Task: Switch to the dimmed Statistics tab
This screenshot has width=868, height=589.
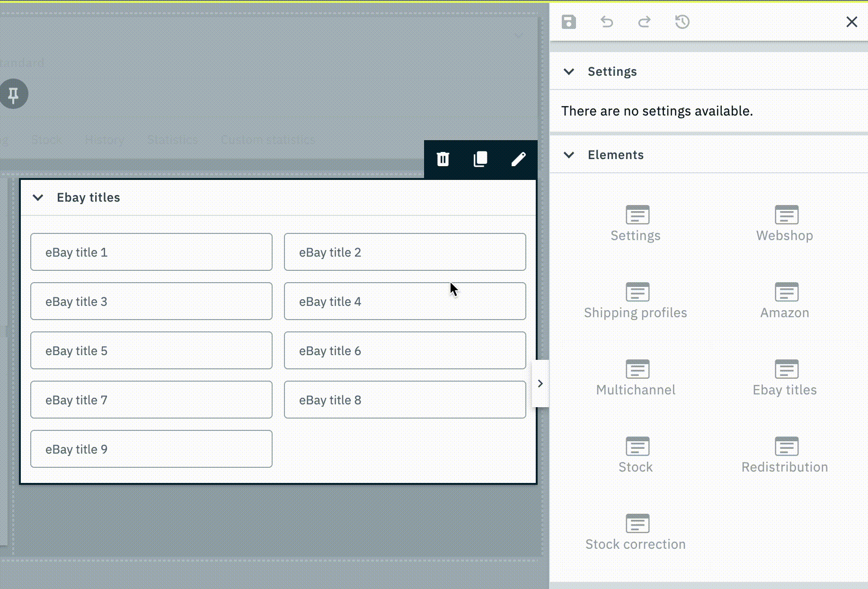Action: 172,140
